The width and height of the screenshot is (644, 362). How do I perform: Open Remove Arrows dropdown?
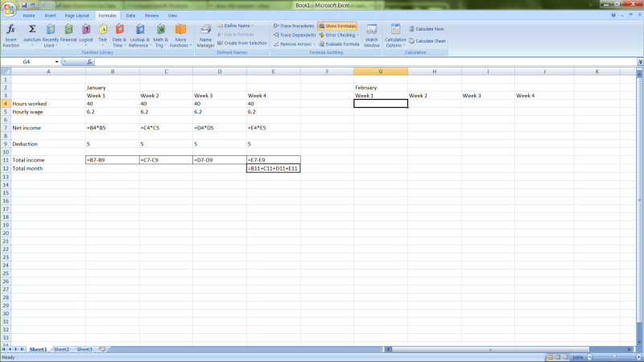coord(314,44)
